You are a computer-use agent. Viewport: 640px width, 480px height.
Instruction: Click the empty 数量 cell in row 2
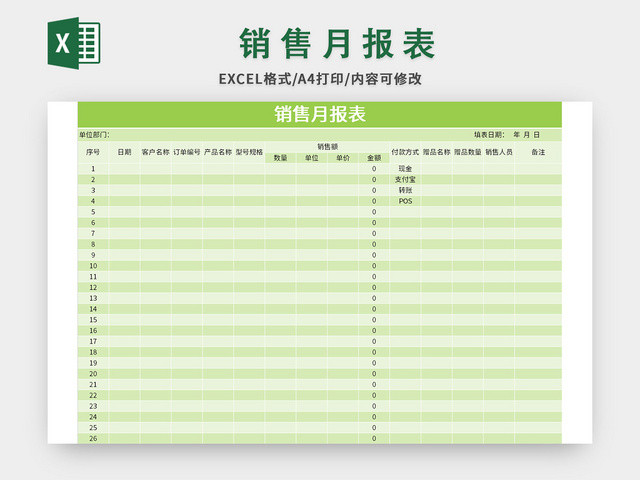[x=280, y=180]
